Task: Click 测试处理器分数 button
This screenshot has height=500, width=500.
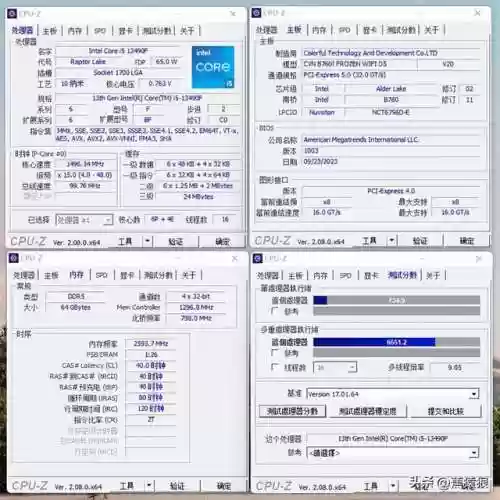Action: (x=292, y=411)
